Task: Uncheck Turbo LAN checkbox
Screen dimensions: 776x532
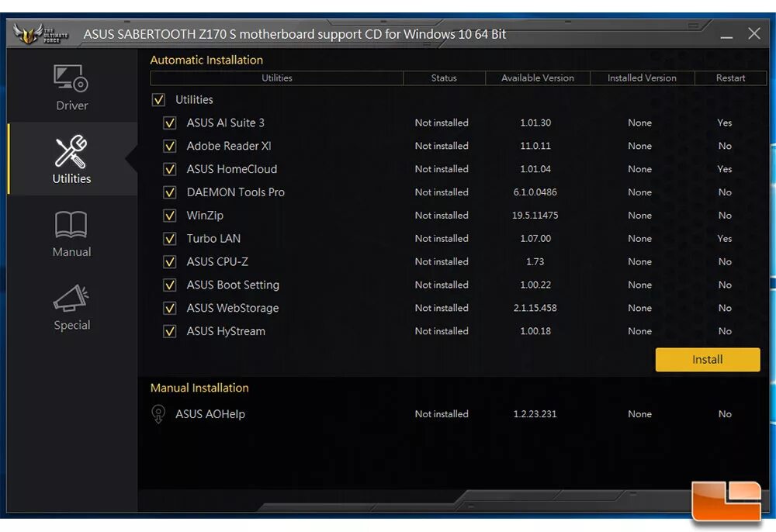Action: pyautogui.click(x=170, y=239)
